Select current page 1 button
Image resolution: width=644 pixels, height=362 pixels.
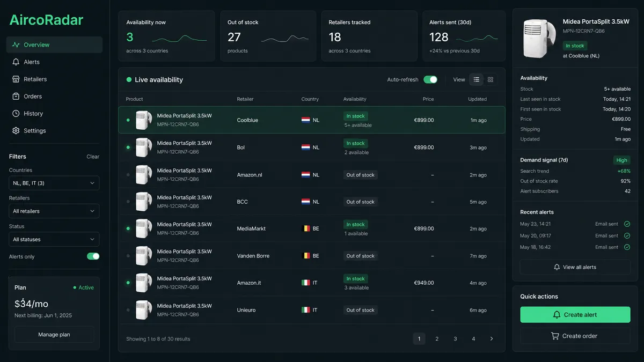pyautogui.click(x=419, y=338)
